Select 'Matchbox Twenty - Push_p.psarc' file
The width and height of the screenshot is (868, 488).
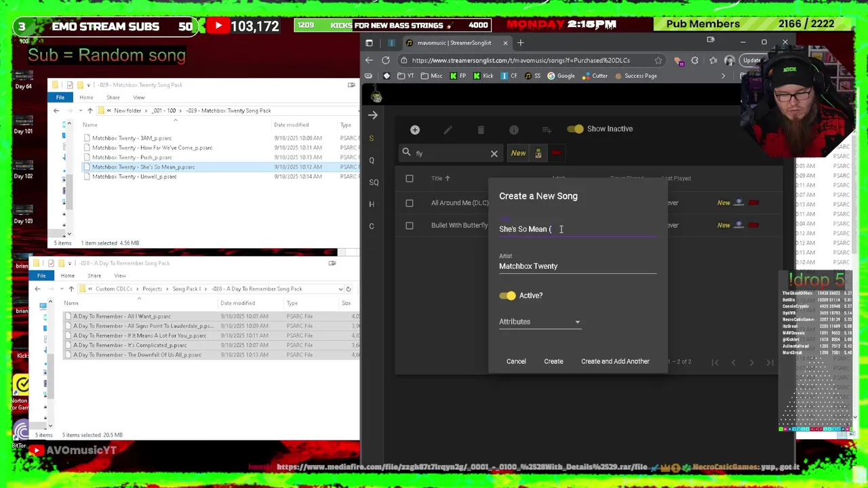tap(132, 157)
